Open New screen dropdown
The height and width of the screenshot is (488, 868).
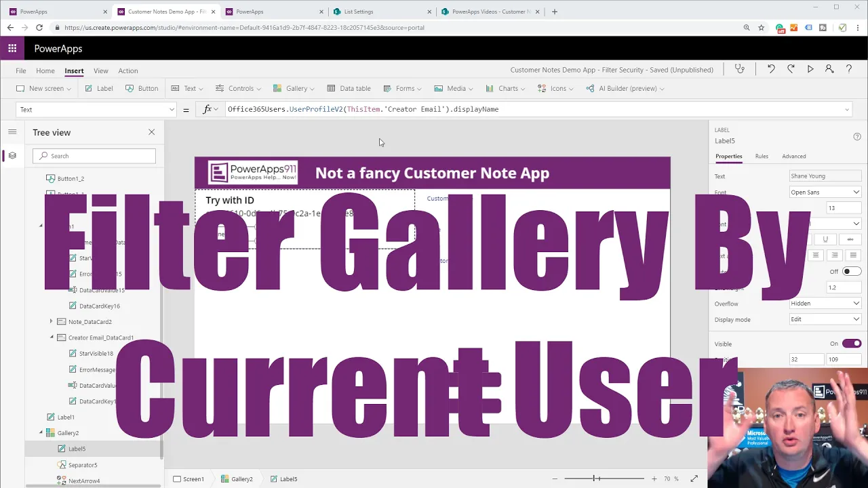pyautogui.click(x=43, y=88)
